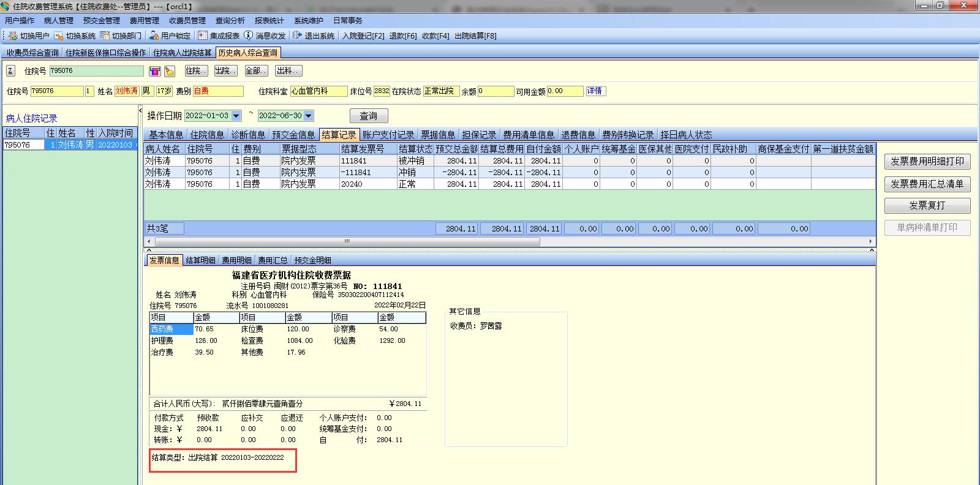Open the 基本信息 tab
Image resolution: width=980 pixels, height=485 pixels.
(x=166, y=135)
